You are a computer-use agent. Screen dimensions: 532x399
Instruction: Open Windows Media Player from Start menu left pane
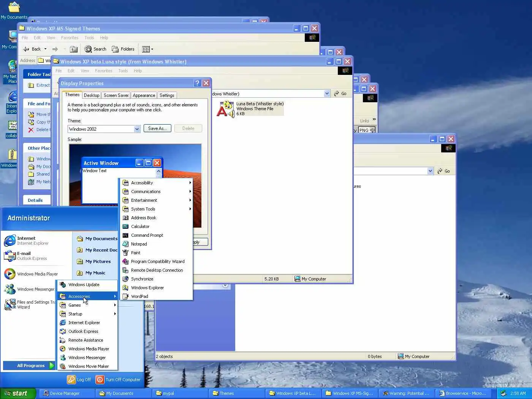pyautogui.click(x=30, y=274)
